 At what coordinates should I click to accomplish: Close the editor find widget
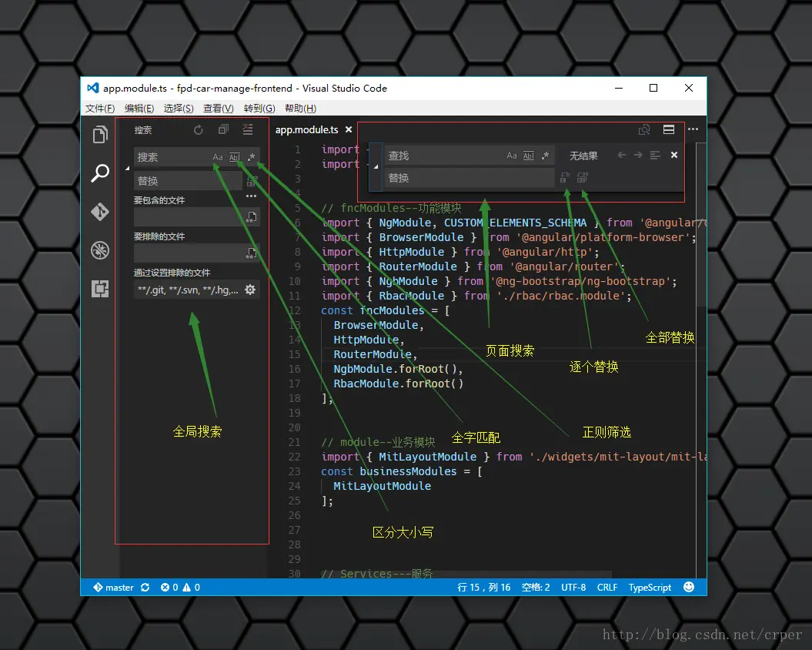[x=674, y=155]
